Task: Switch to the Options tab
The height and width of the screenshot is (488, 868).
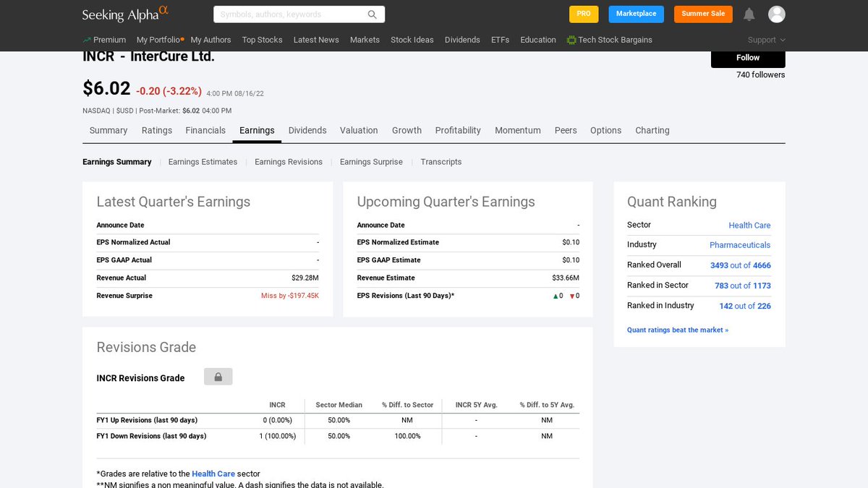Action: tap(605, 130)
